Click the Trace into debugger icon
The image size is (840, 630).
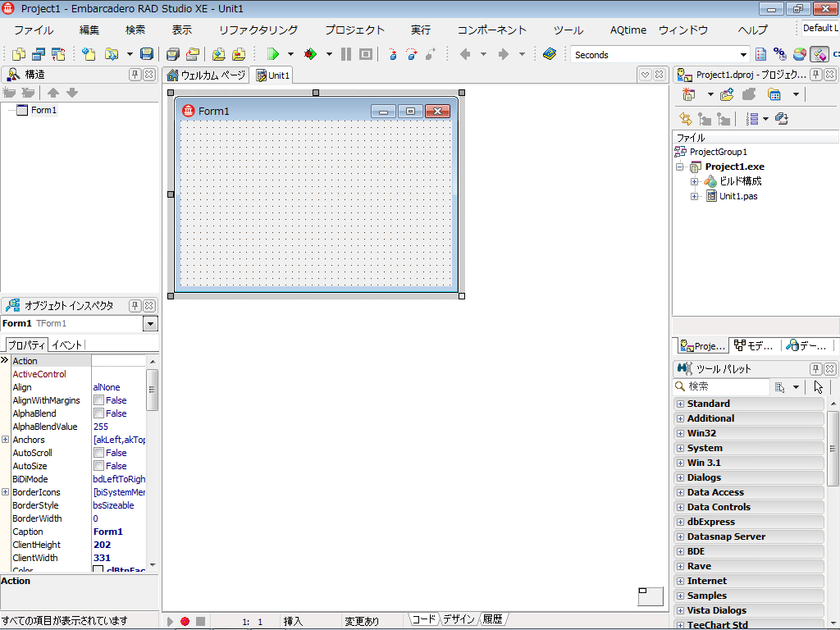coord(393,54)
